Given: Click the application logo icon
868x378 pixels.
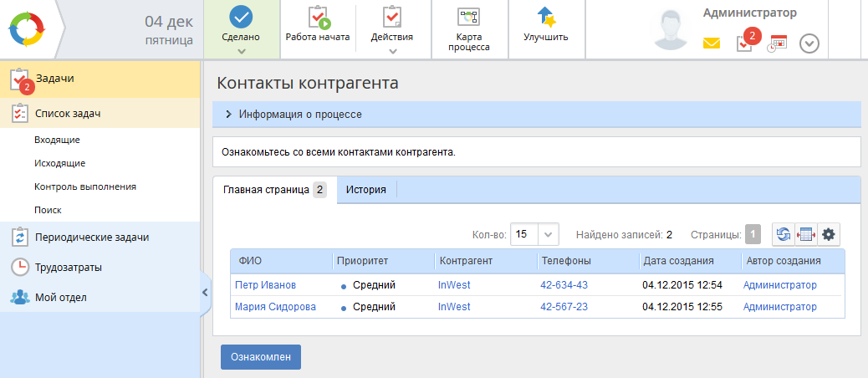Looking at the screenshot, I should point(29,29).
